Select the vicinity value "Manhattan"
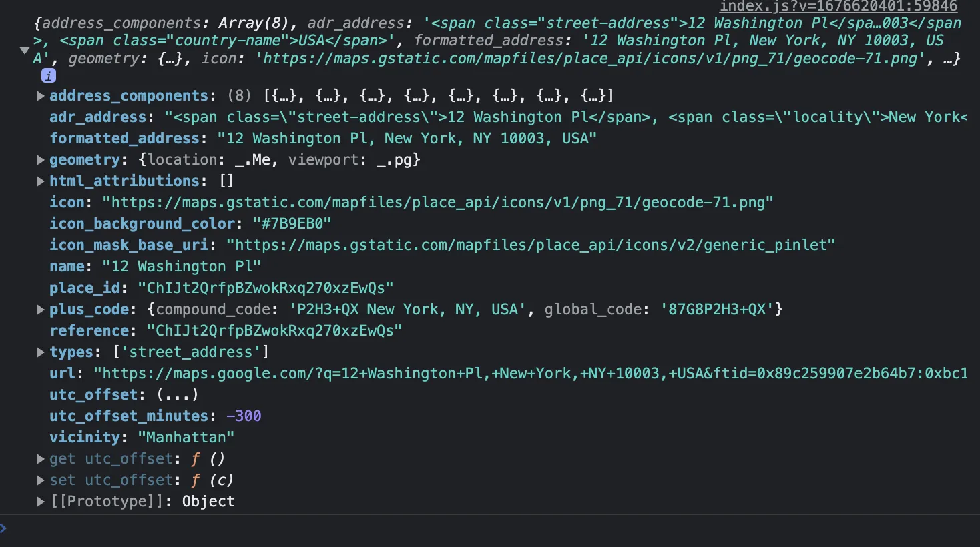The width and height of the screenshot is (980, 547). 186,438
